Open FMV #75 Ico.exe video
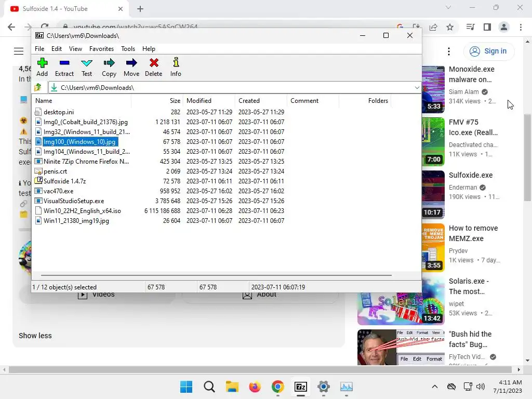This screenshot has height=399, width=532. tap(473, 127)
